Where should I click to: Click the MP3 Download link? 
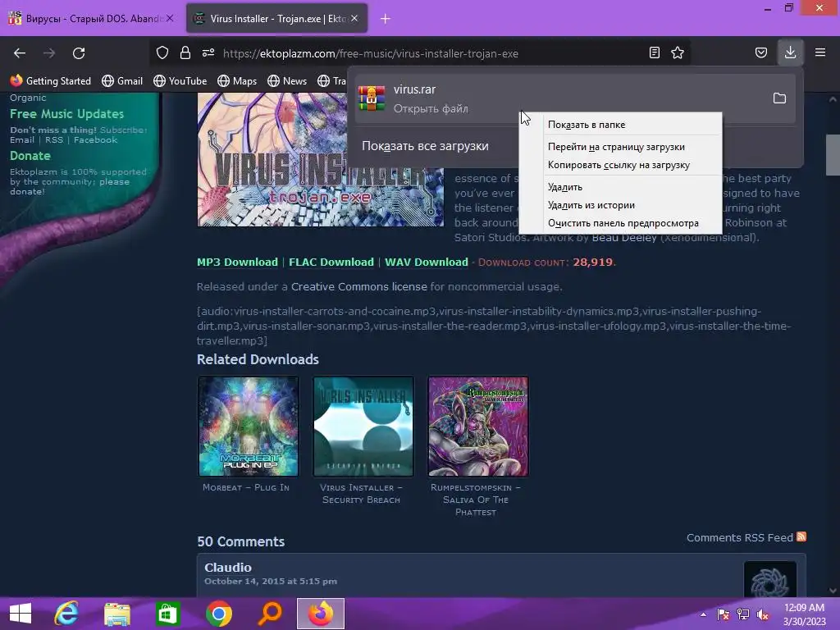click(x=237, y=262)
